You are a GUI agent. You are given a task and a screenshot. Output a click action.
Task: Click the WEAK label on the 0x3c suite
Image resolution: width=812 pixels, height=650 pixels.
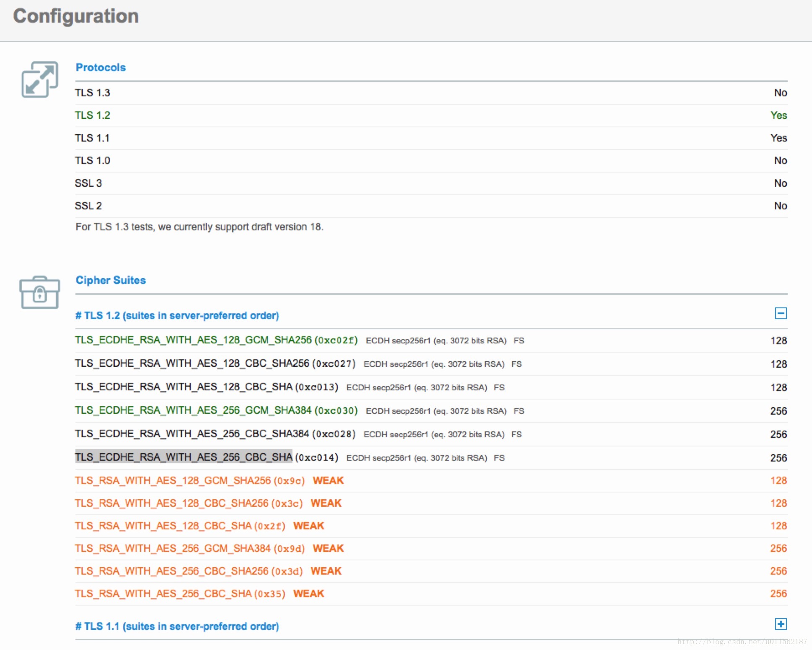326,503
